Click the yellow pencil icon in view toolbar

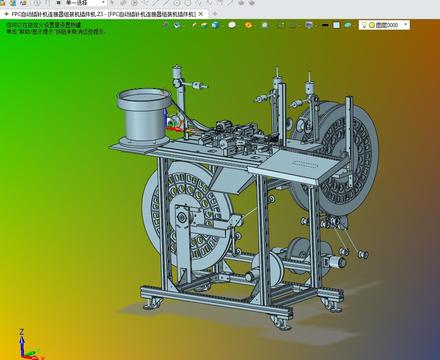[x=194, y=25]
